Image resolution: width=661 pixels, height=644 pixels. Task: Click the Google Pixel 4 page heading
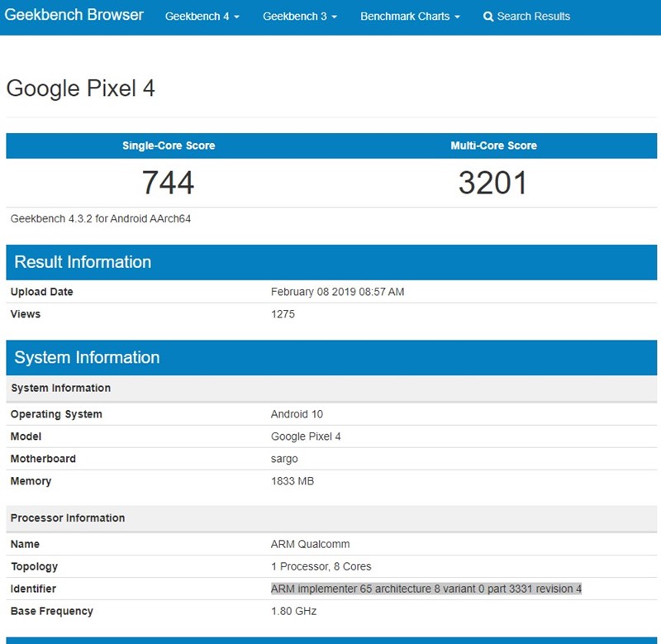pyautogui.click(x=81, y=88)
